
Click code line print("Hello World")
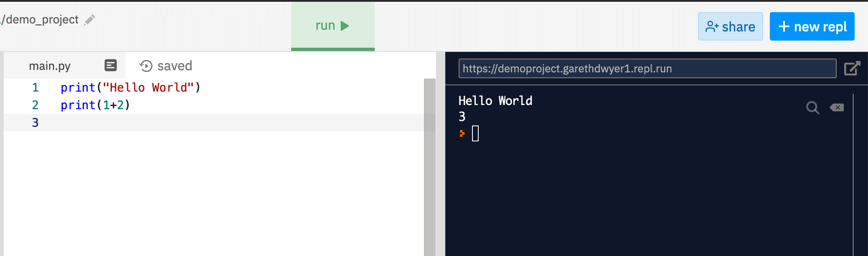click(130, 87)
